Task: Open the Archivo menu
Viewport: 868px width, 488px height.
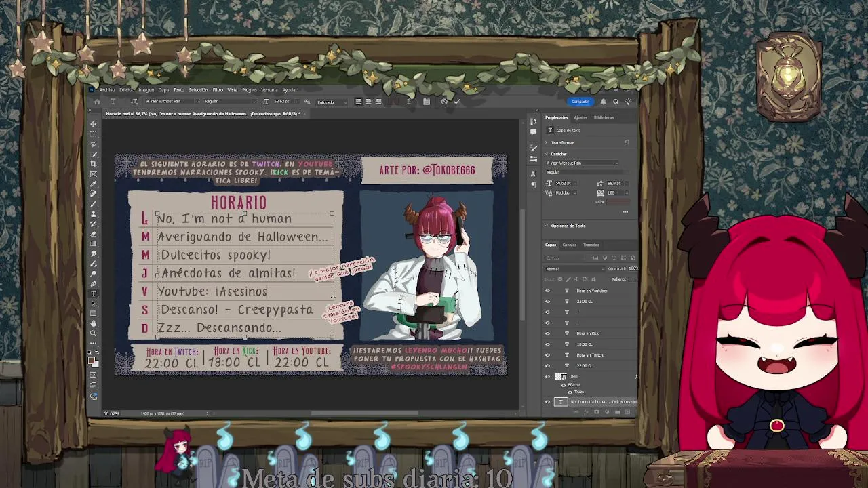Action: [107, 90]
